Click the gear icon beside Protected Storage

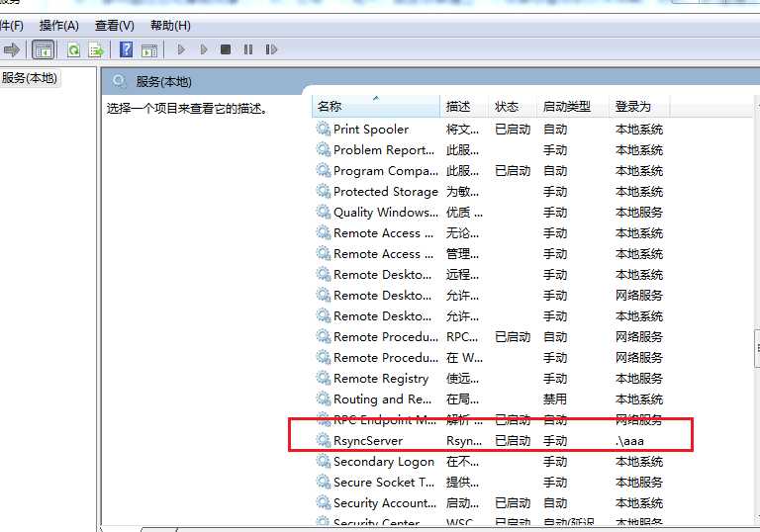coord(324,192)
